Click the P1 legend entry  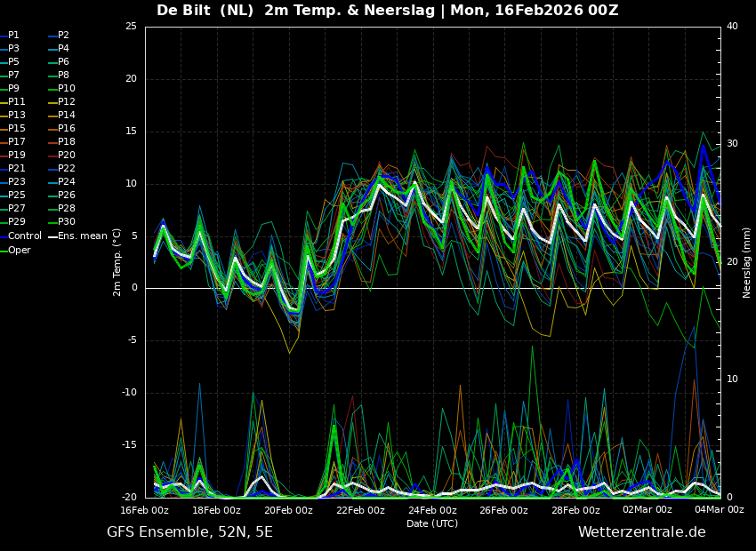coord(13,36)
